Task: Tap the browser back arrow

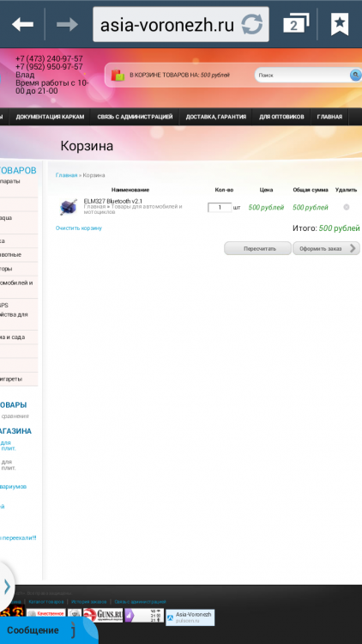Action: tap(22, 25)
